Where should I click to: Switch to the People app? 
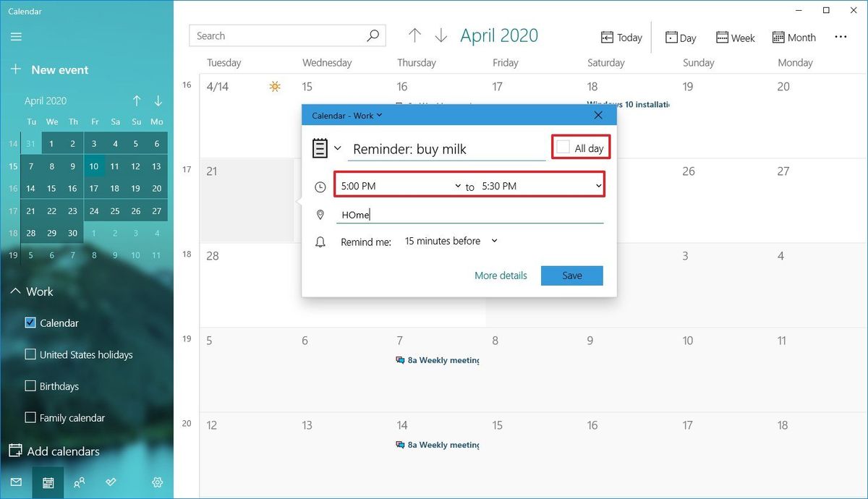click(80, 482)
